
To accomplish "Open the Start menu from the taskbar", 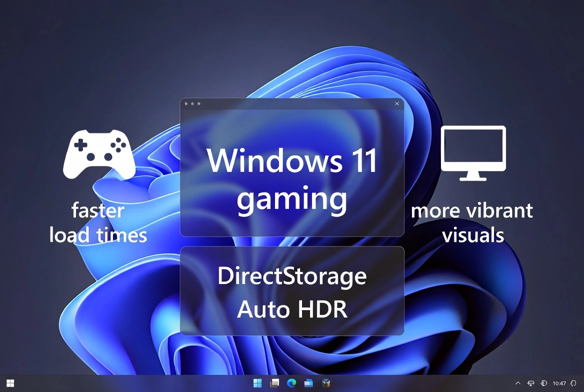I will (257, 383).
